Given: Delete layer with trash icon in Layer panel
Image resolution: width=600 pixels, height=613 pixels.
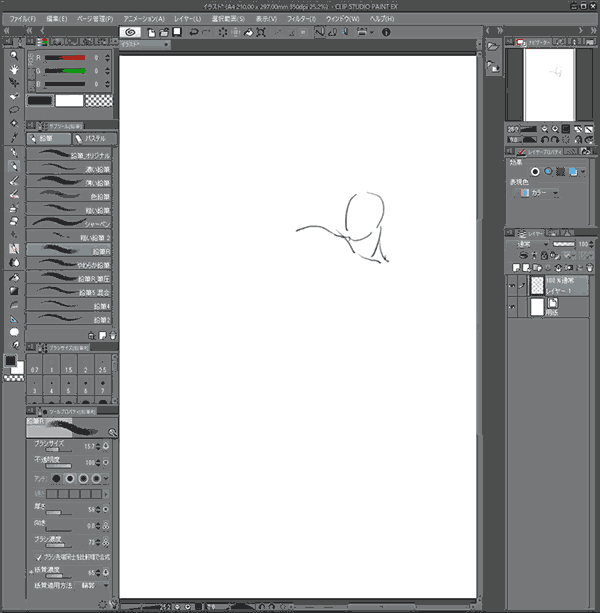Looking at the screenshot, I should [x=589, y=268].
